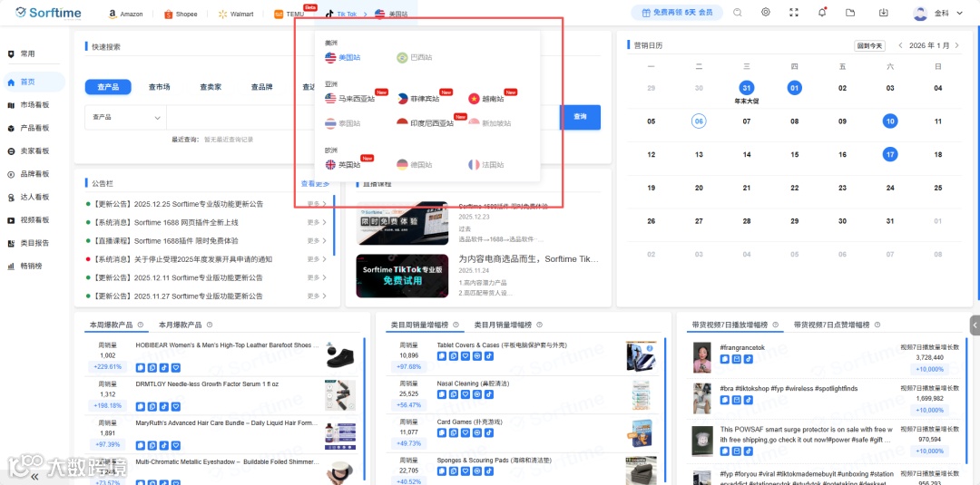The height and width of the screenshot is (485, 980).
Task: Switch to 本月爆款产品 tab
Action: pos(180,325)
